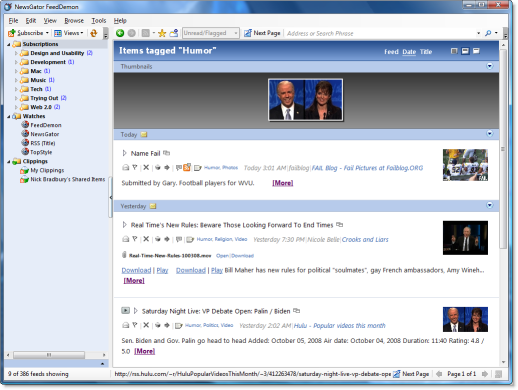The image size is (518, 390).
Task: Edit tags icon on Name Fail item
Action: [x=198, y=168]
